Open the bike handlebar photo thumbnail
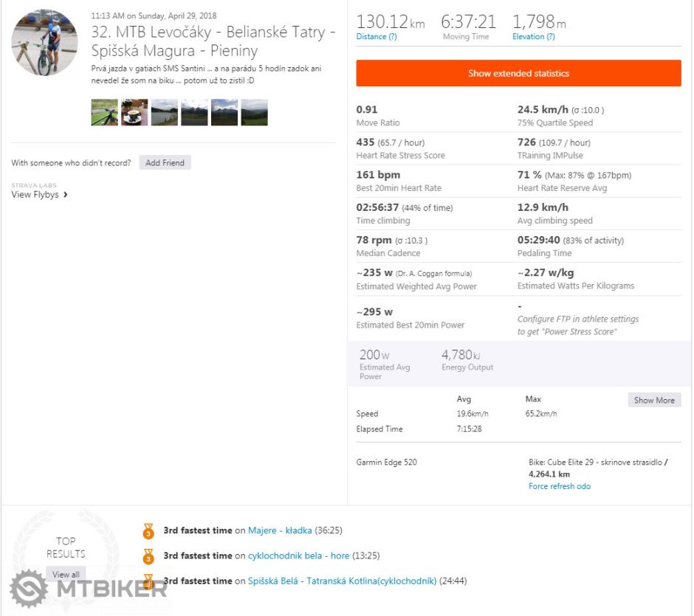694x616 pixels. tap(104, 112)
